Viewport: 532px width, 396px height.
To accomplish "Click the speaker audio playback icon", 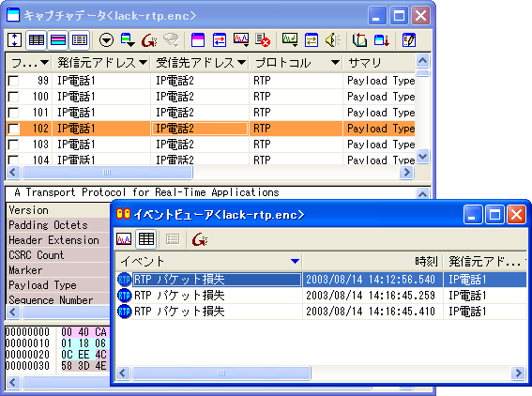I will [x=333, y=40].
